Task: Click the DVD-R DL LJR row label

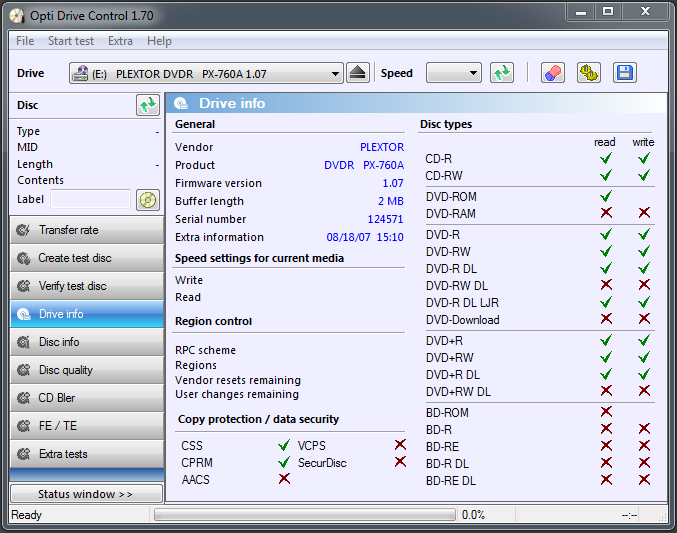Action: pos(462,303)
